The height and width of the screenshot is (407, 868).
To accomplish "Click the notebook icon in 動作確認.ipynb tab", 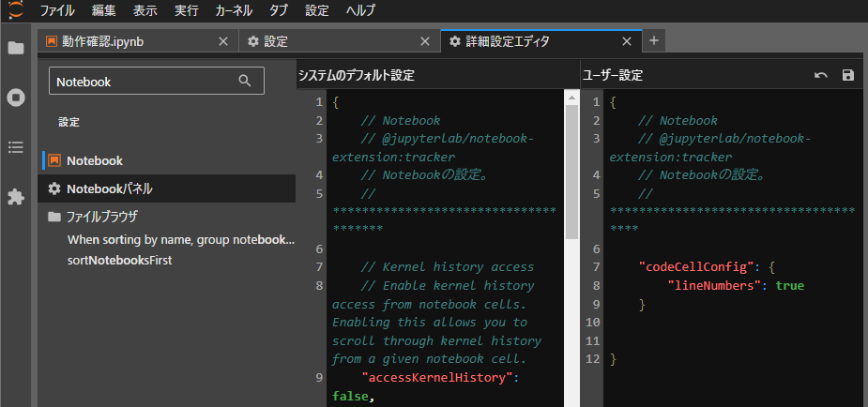I will [x=52, y=41].
